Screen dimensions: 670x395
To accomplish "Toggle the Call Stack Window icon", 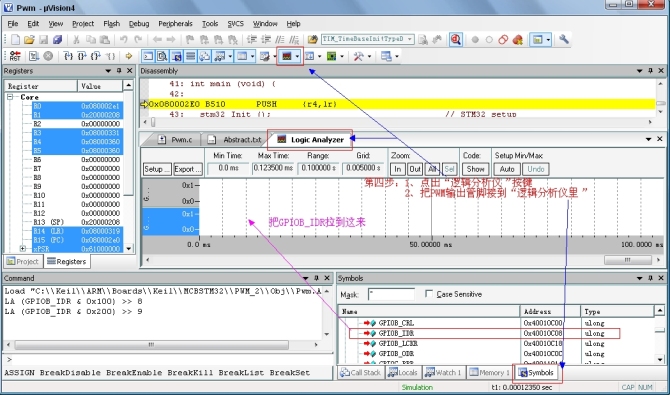I will [205, 56].
